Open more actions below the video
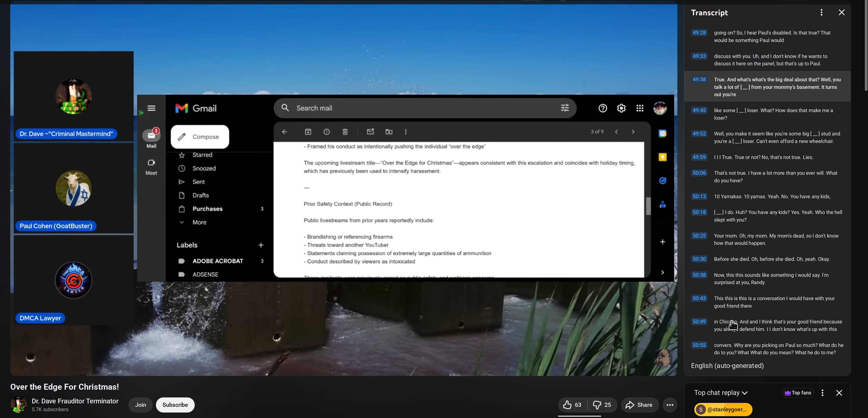Screen dimensions: 868x418 [670, 405]
